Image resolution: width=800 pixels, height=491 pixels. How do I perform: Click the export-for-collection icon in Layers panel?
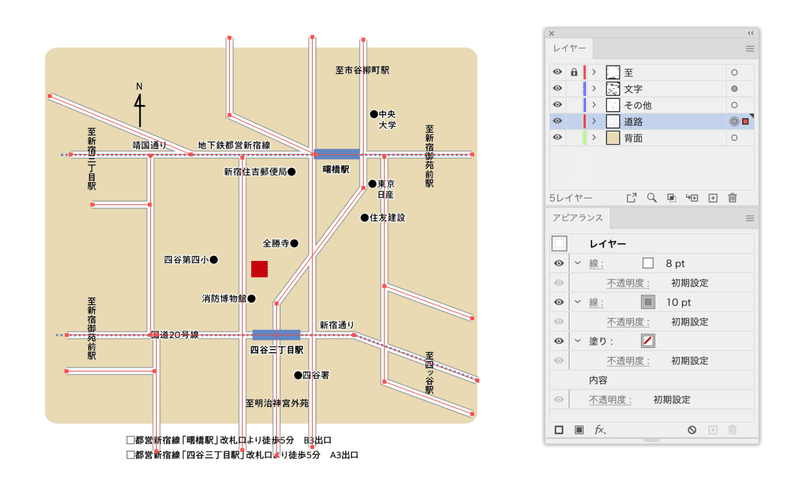632,198
